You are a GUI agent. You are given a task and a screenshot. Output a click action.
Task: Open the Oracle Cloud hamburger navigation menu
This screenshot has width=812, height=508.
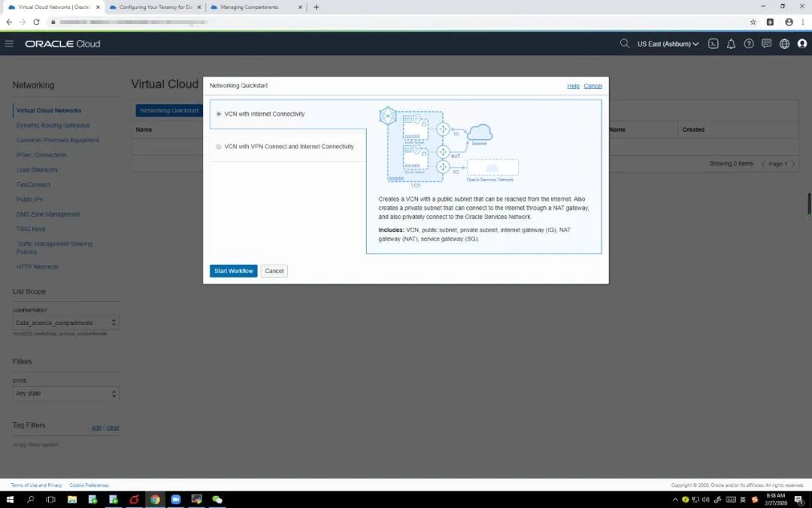click(9, 44)
